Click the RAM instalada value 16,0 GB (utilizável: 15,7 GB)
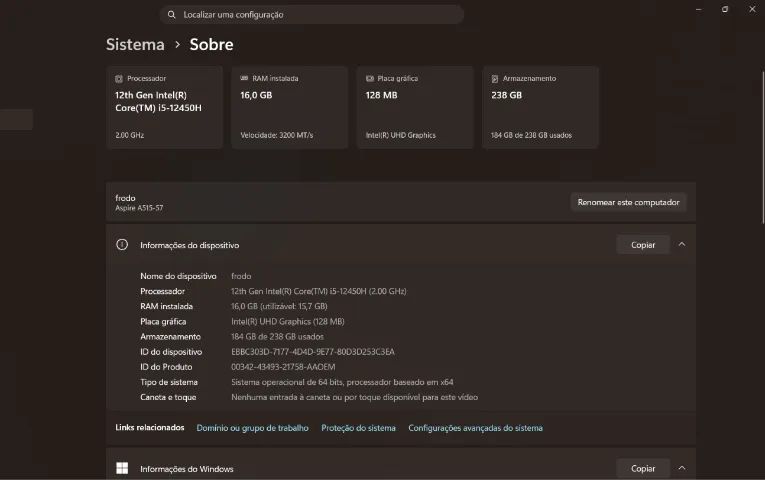The image size is (765, 480). tap(279, 306)
